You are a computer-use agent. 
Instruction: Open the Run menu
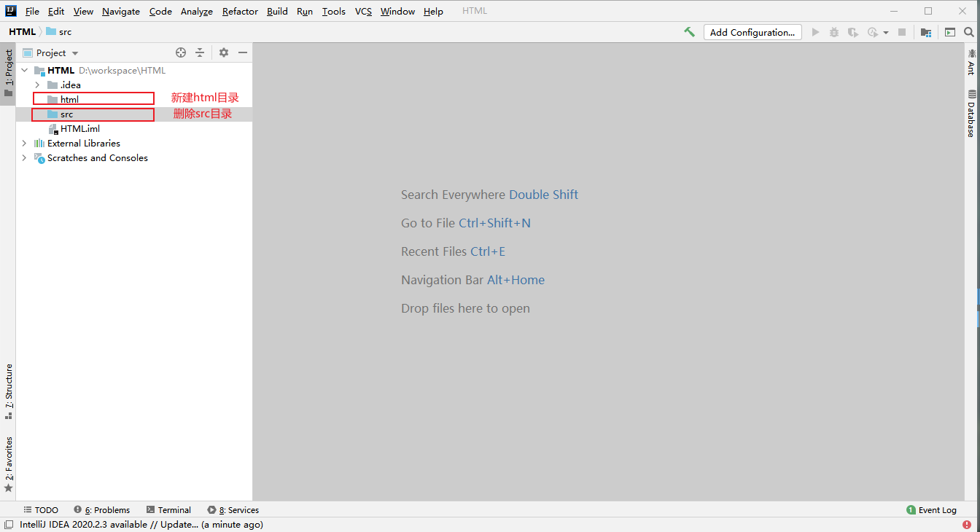[x=305, y=11]
